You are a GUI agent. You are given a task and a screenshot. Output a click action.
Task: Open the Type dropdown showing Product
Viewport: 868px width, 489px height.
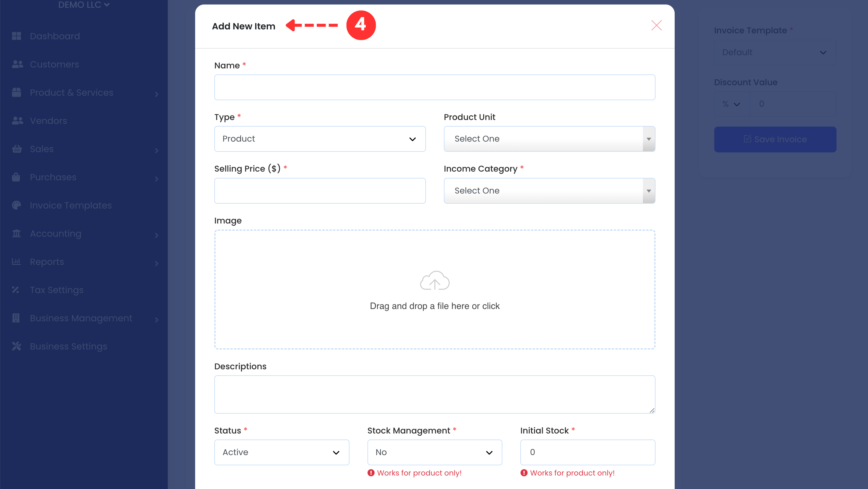pyautogui.click(x=320, y=139)
